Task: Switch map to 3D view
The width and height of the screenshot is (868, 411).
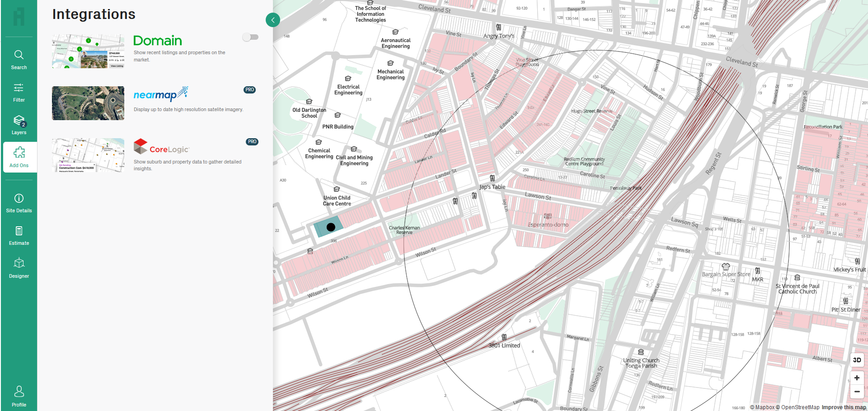Action: [857, 360]
